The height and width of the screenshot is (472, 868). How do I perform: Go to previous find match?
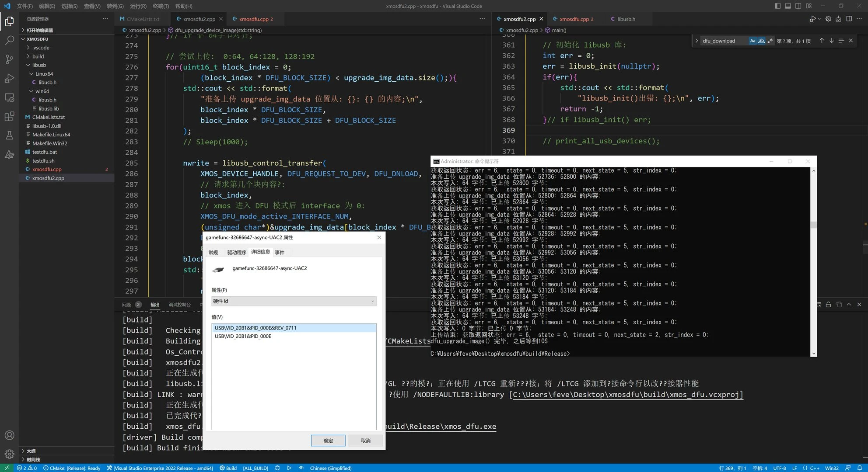pyautogui.click(x=822, y=41)
